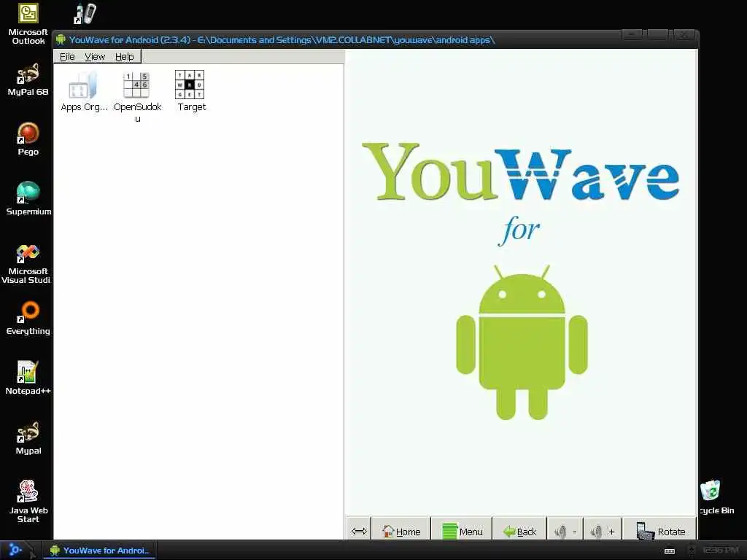The width and height of the screenshot is (747, 560).
Task: Activate YouWave for Android taskbar button
Action: (99, 551)
